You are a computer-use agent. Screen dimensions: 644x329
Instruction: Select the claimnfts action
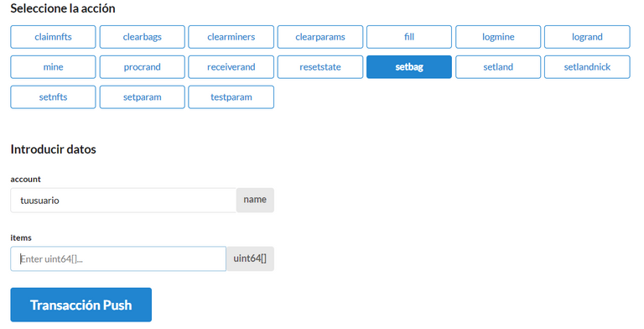[x=53, y=37]
